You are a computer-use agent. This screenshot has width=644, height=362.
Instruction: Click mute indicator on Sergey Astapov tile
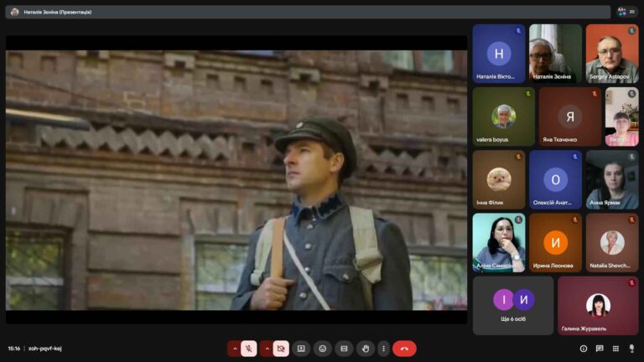coord(631,31)
